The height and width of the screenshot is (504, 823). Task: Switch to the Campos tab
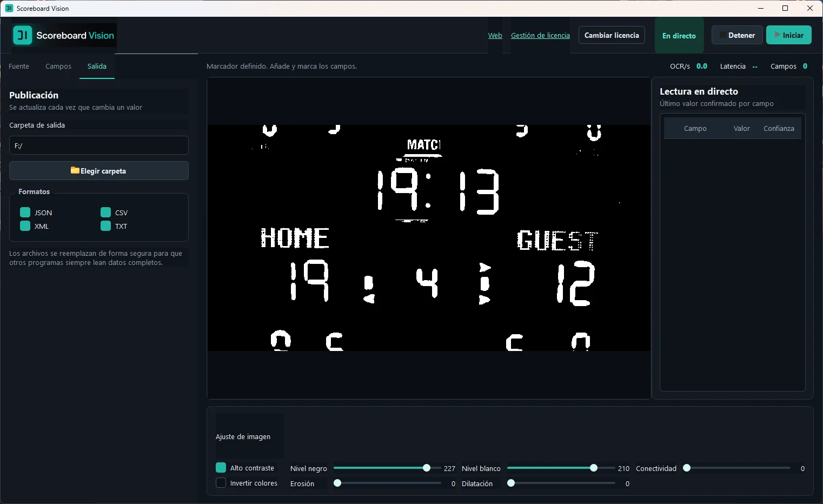tap(58, 66)
